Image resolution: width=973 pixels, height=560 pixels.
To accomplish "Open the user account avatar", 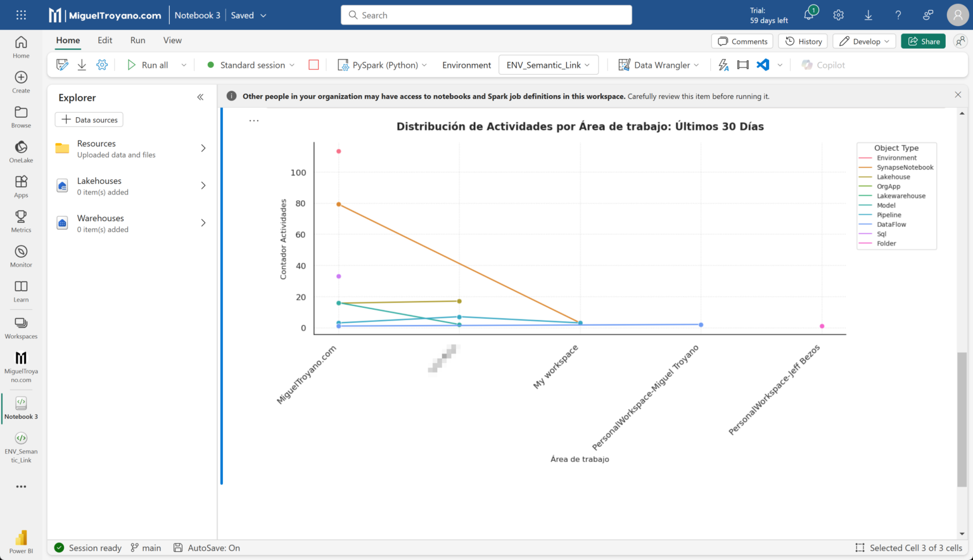I will pos(958,15).
